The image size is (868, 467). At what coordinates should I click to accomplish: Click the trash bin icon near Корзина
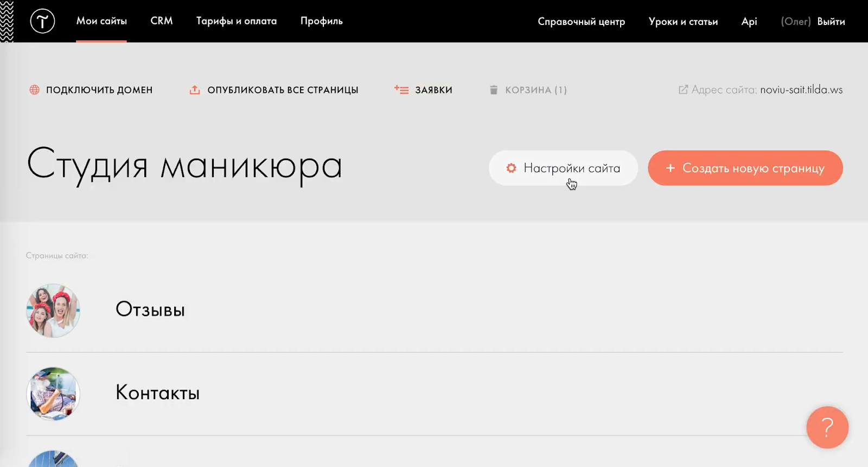494,90
